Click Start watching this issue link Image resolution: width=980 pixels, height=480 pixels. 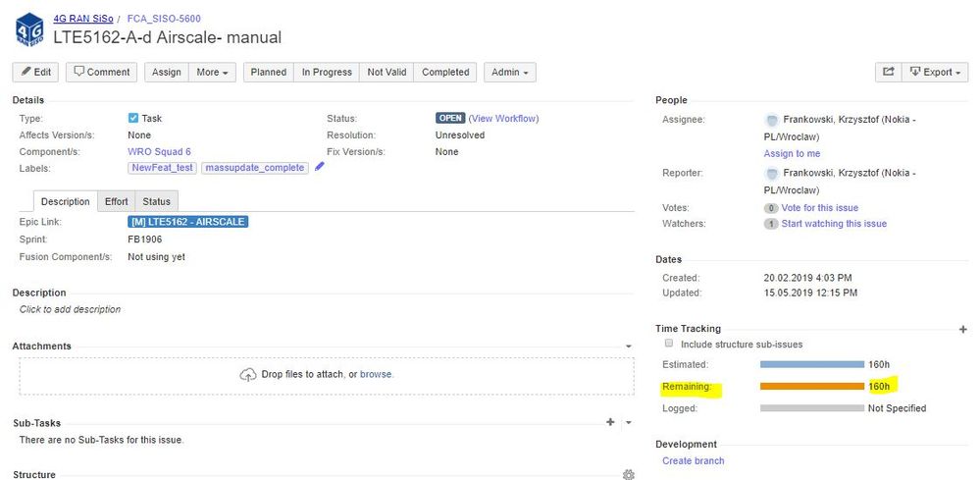834,223
